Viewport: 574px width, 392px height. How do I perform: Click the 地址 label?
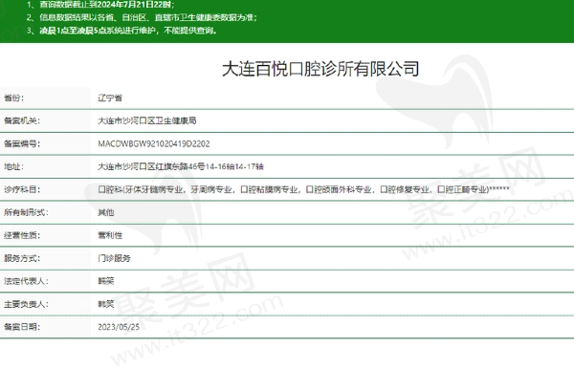click(13, 167)
